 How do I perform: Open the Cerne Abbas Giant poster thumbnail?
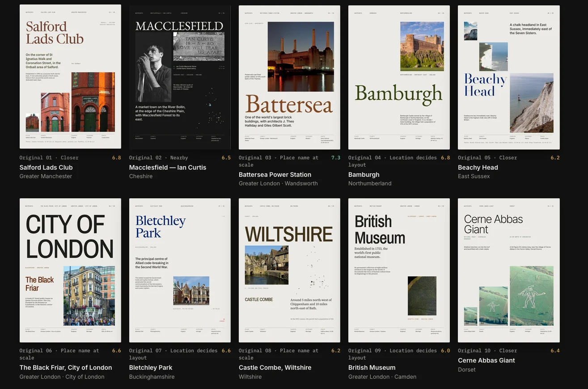click(509, 270)
